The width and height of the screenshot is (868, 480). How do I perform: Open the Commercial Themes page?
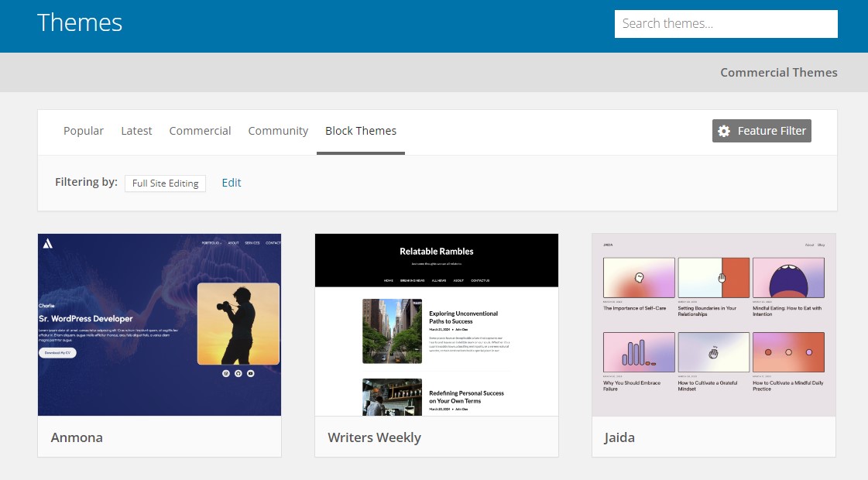click(778, 72)
